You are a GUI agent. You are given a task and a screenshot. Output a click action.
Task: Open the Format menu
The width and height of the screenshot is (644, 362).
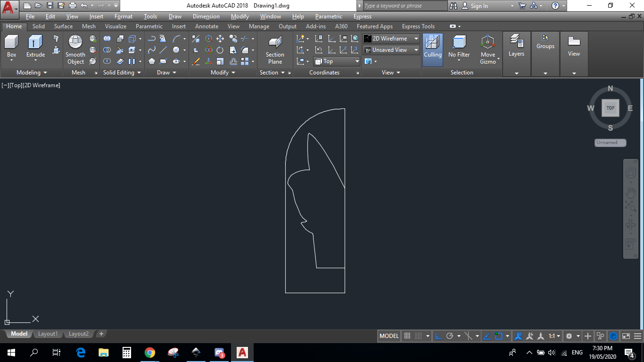[124, 16]
